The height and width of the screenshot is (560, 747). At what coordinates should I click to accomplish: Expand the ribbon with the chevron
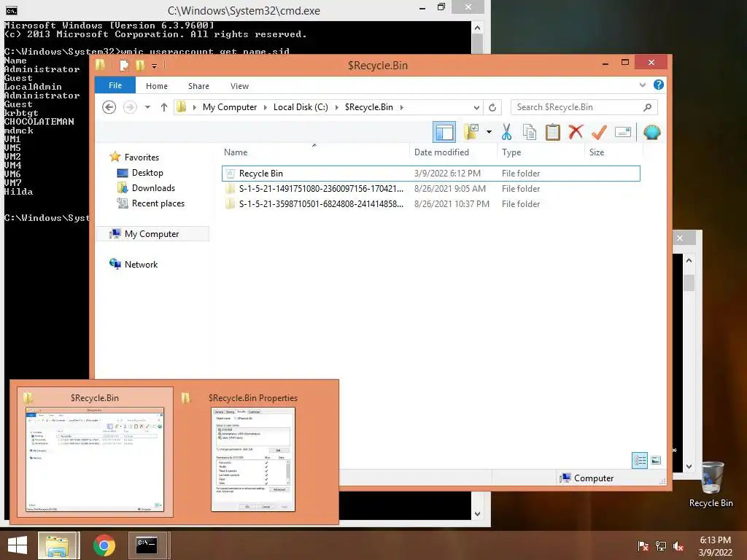pyautogui.click(x=642, y=85)
